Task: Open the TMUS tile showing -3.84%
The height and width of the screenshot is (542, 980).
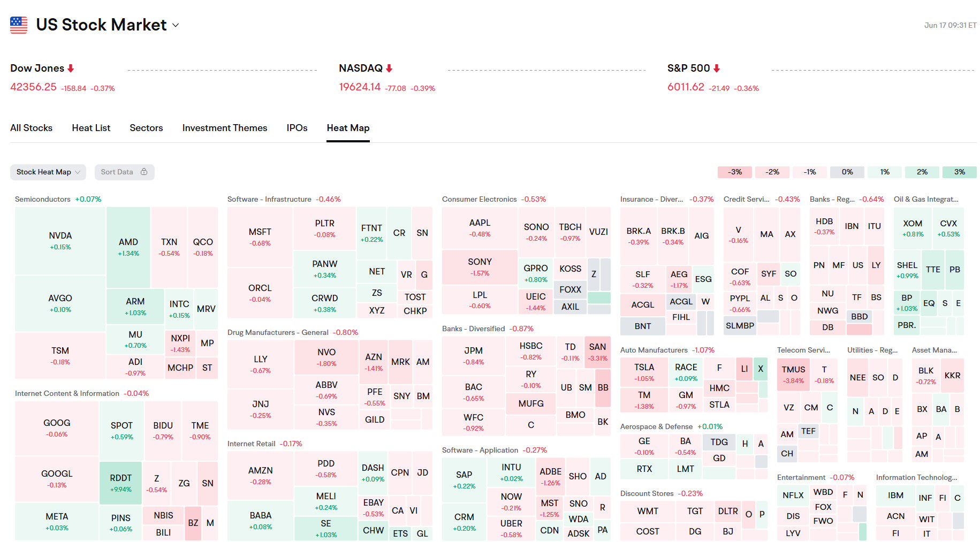Action: pyautogui.click(x=793, y=375)
